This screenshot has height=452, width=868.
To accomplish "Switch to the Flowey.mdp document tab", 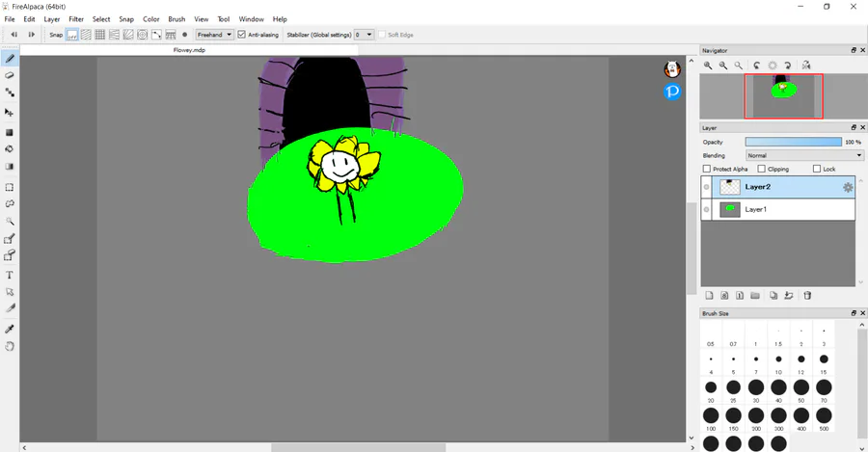I will tap(189, 50).
